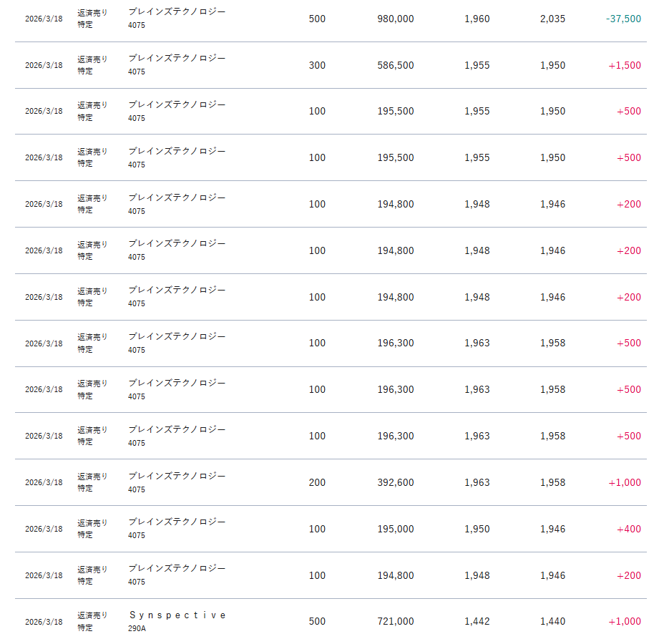Open ブレインズテクノロジー in the -37,500 row
Screen dimensions: 659x644
(177, 12)
